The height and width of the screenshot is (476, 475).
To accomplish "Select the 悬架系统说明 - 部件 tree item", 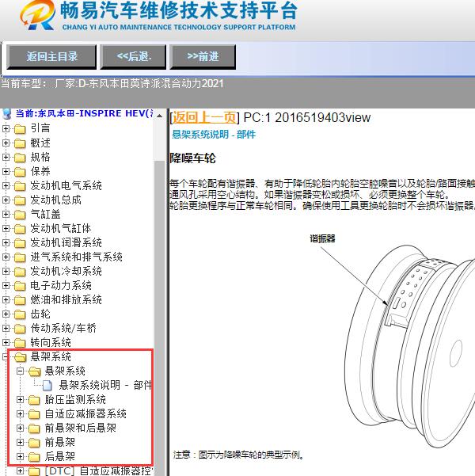I will coord(105,385).
